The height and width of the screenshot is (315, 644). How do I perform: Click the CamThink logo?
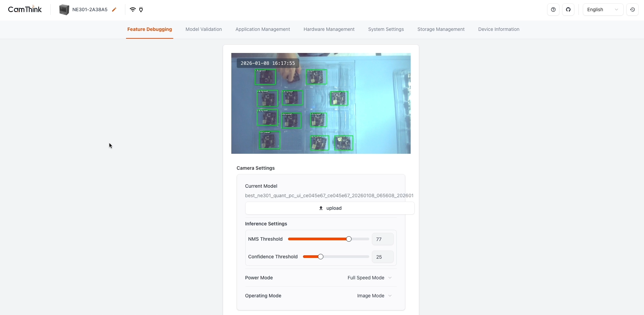(x=25, y=10)
